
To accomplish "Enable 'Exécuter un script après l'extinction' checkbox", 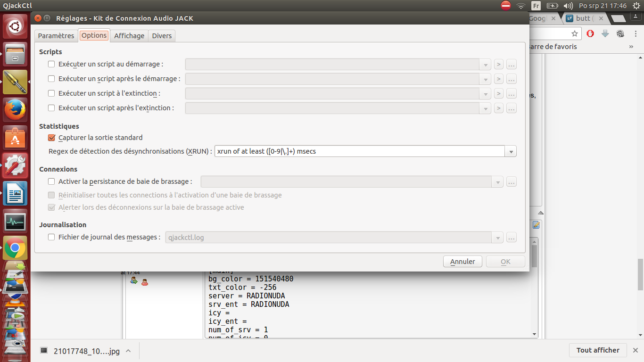I will tap(51, 108).
